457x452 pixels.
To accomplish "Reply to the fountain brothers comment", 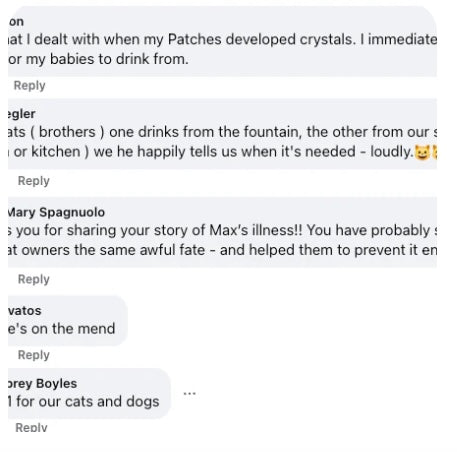I will tap(34, 181).
